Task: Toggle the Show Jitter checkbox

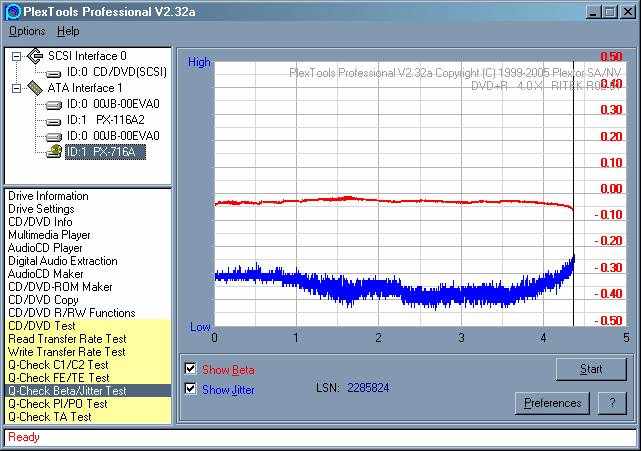Action: (191, 389)
